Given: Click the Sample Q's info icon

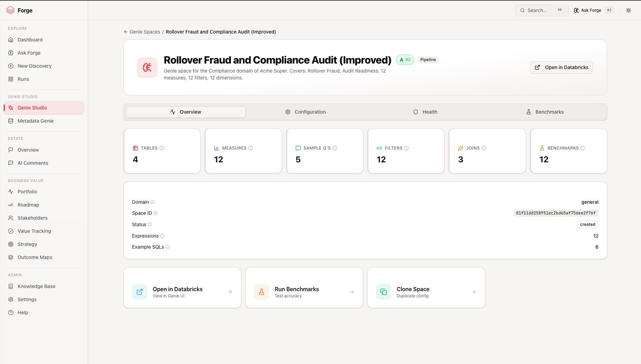Looking at the screenshot, I should (335, 148).
